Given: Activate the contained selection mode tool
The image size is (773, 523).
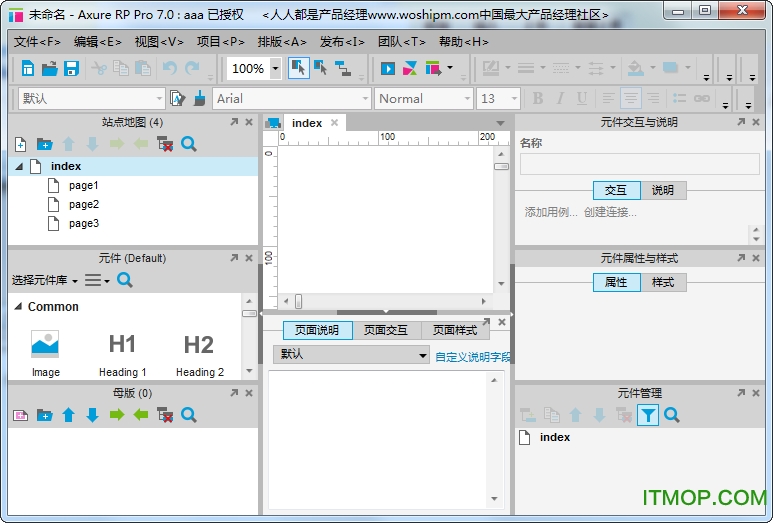Looking at the screenshot, I should [320, 68].
